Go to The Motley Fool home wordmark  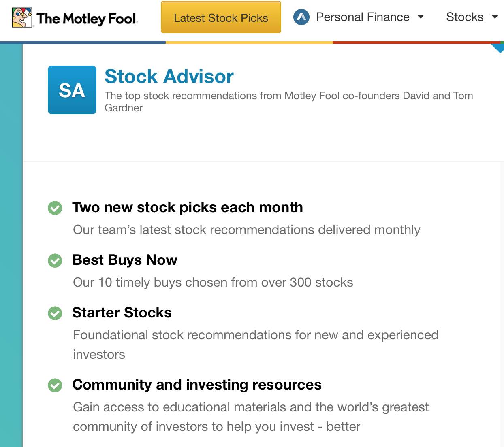[x=87, y=18]
